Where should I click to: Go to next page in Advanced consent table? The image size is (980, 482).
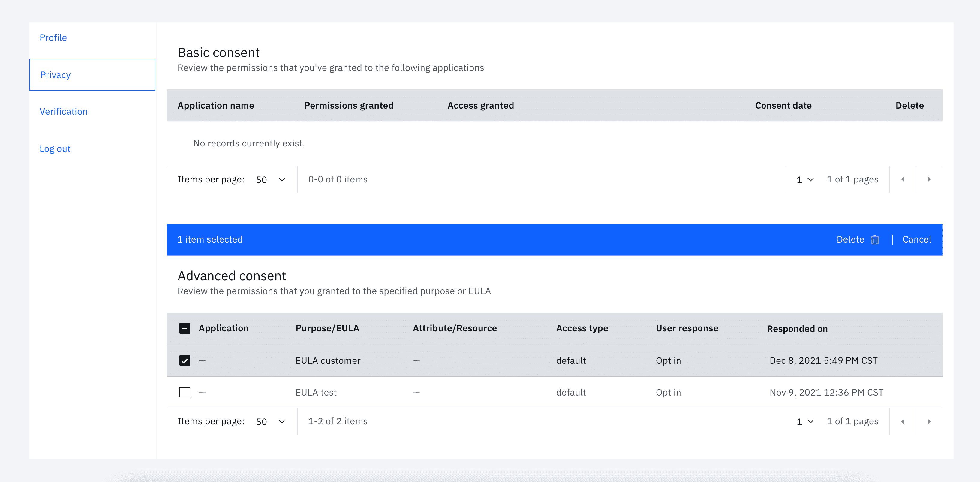tap(929, 421)
